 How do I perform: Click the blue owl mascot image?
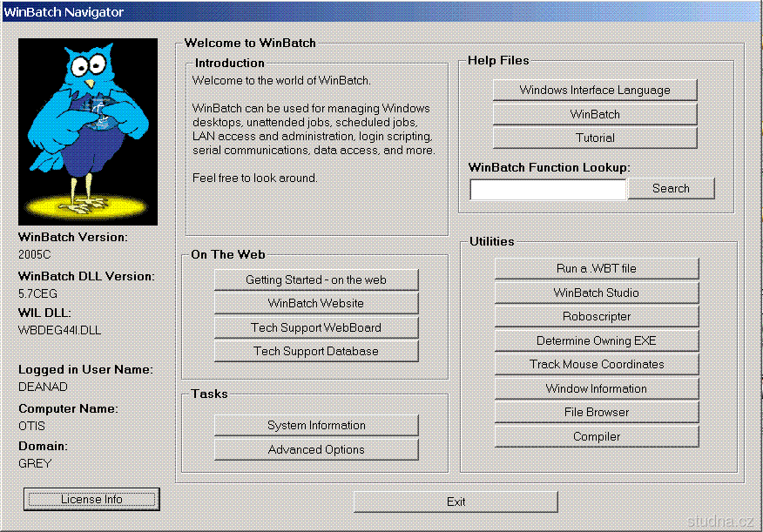point(88,131)
